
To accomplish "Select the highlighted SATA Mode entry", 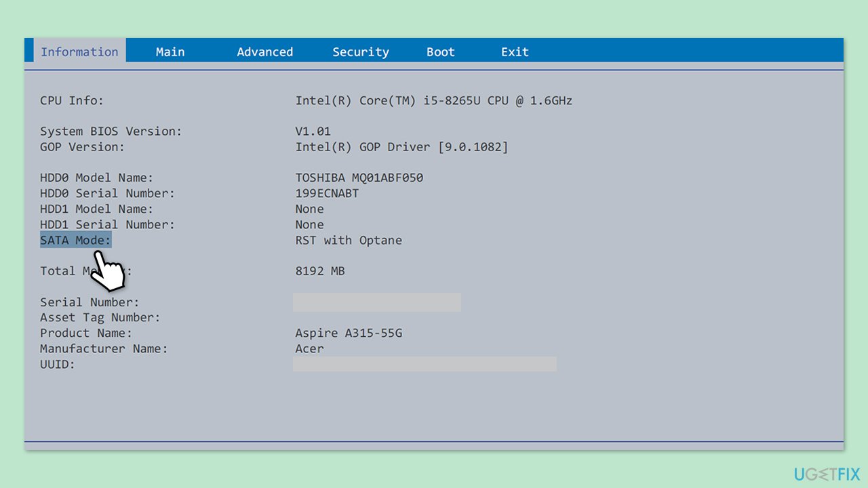I will (75, 240).
